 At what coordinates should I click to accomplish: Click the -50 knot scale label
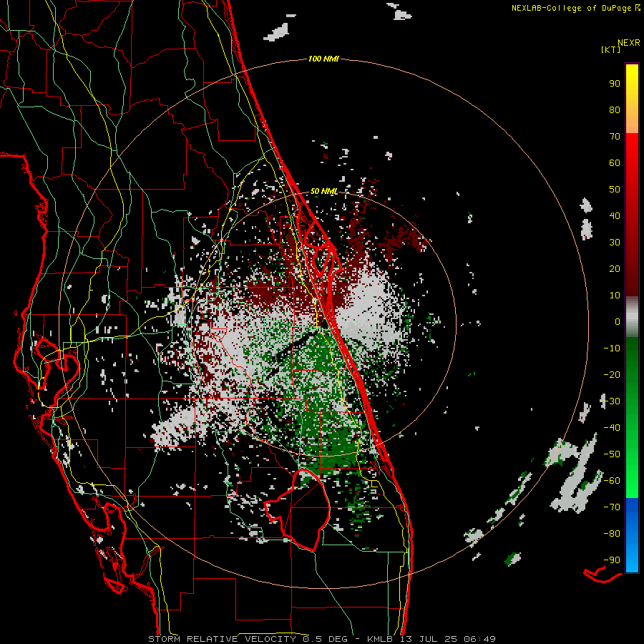pyautogui.click(x=612, y=454)
